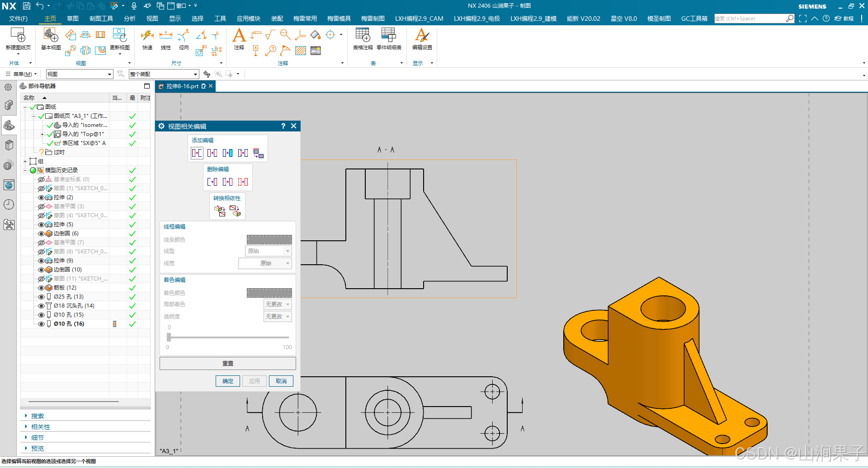Open the 线型 line font dropdown
Image resolution: width=868 pixels, height=468 pixels.
tap(268, 251)
